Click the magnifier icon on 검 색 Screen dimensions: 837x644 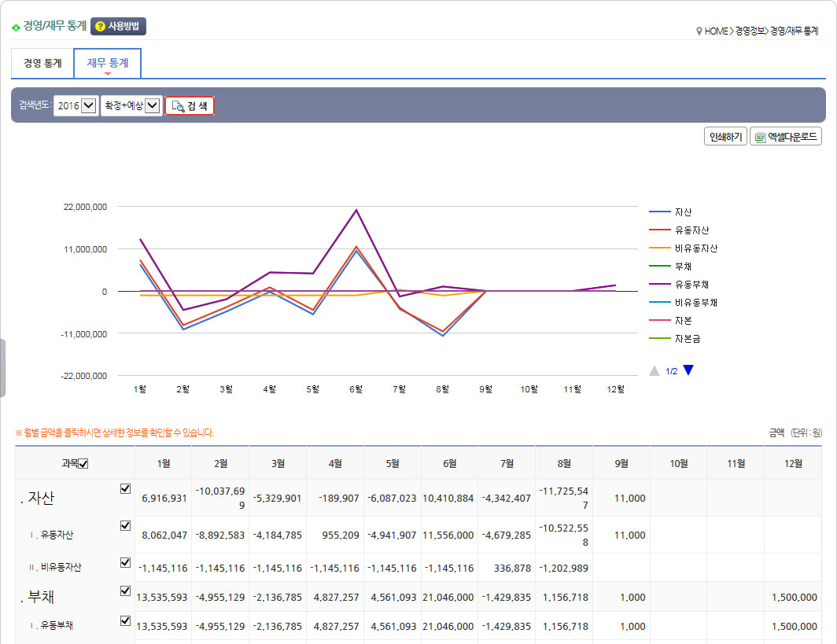pos(178,106)
